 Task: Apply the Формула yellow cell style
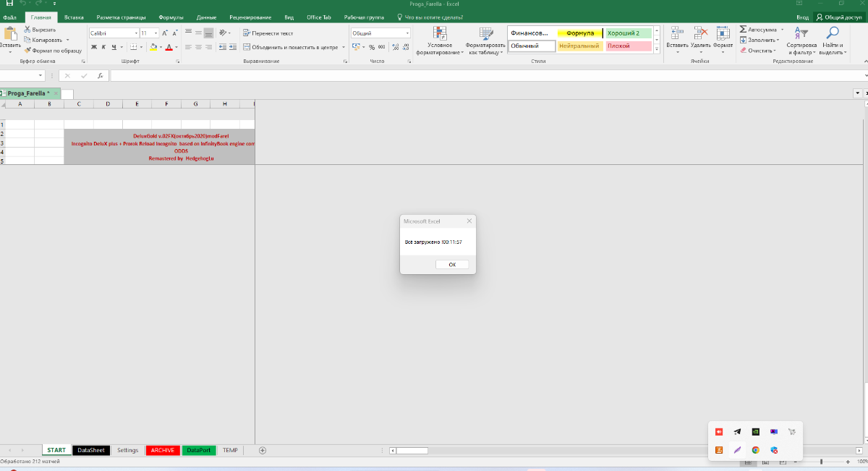[x=580, y=33]
